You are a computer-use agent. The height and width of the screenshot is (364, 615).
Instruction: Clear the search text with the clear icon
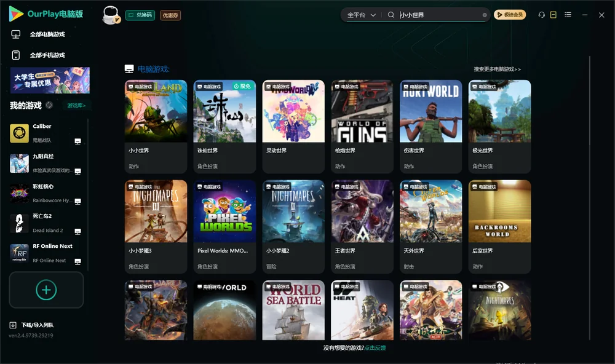pyautogui.click(x=485, y=15)
